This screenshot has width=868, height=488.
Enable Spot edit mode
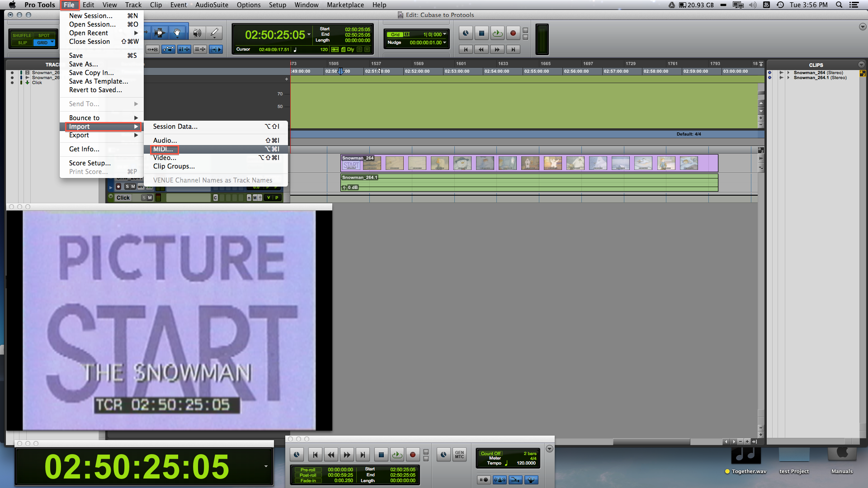(44, 35)
